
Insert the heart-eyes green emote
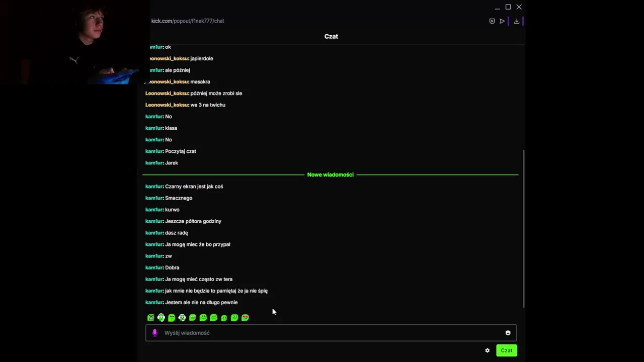245,318
